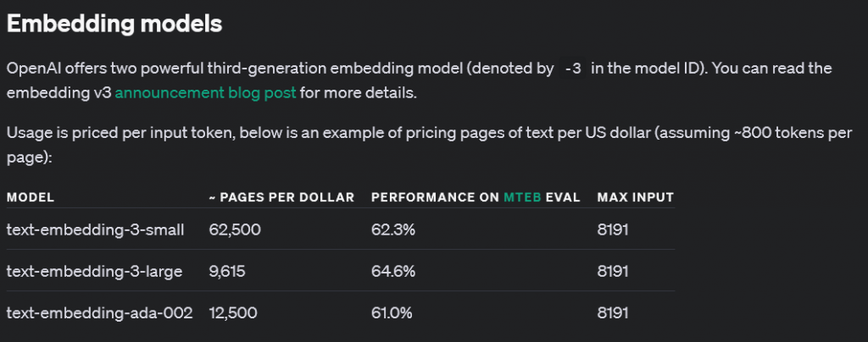Click the MODEL column header

(31, 197)
